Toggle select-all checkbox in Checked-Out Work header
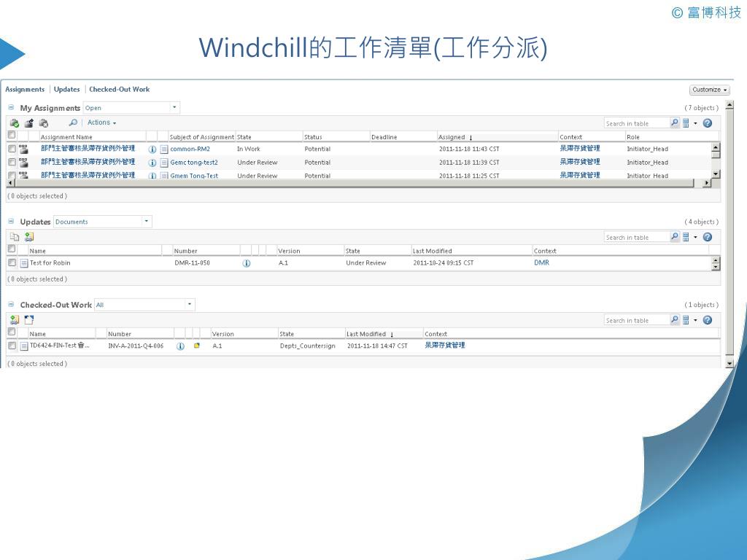Viewport: 747px width, 560px height. [x=12, y=332]
